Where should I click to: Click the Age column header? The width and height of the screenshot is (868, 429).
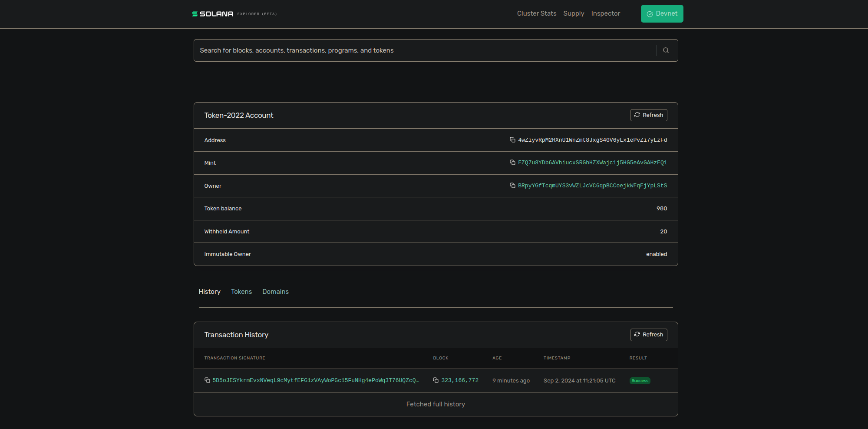(497, 358)
